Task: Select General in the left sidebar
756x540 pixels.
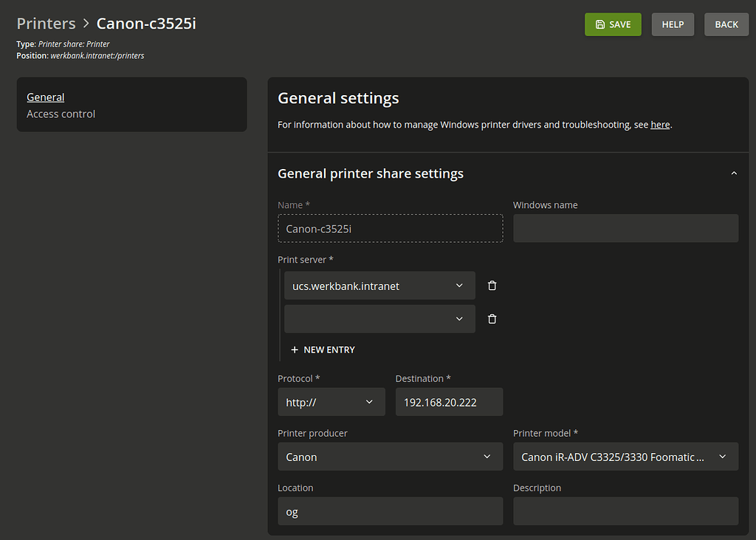Action: click(45, 97)
